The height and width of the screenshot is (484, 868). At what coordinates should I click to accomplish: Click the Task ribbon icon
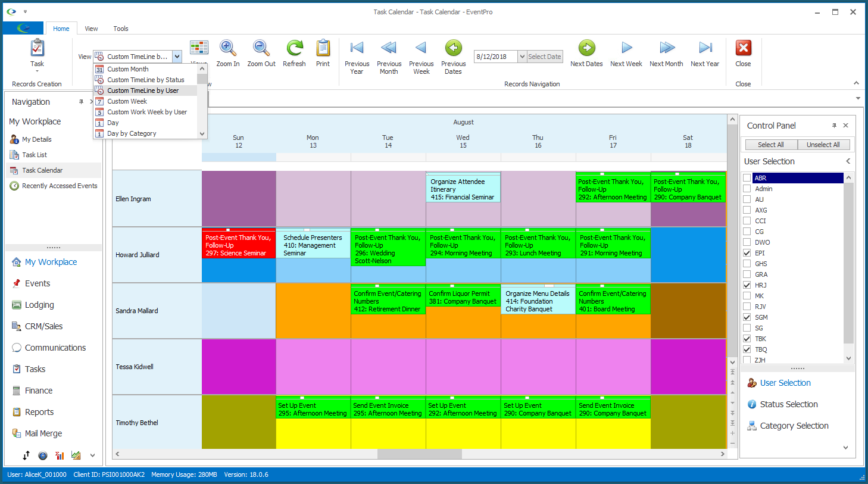point(37,48)
